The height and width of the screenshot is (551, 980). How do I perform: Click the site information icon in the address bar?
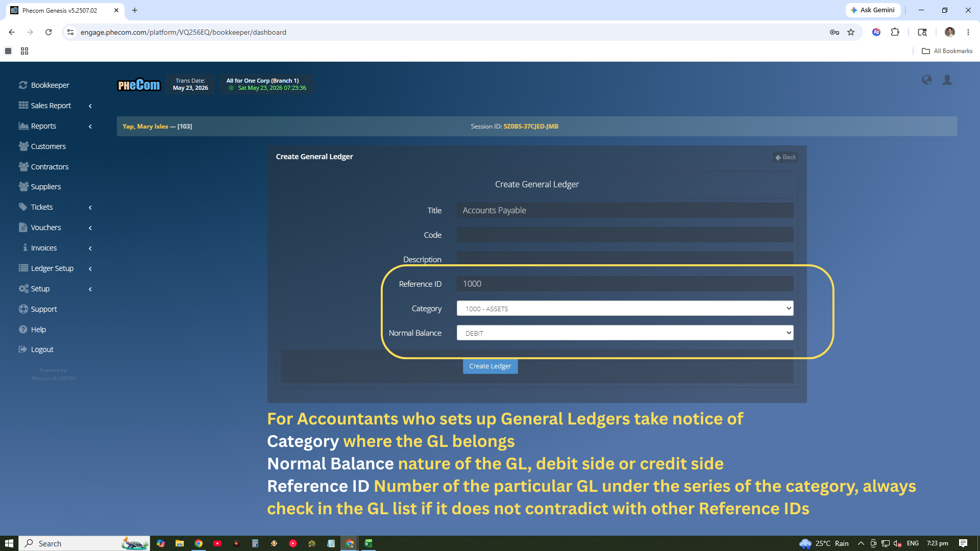click(70, 32)
